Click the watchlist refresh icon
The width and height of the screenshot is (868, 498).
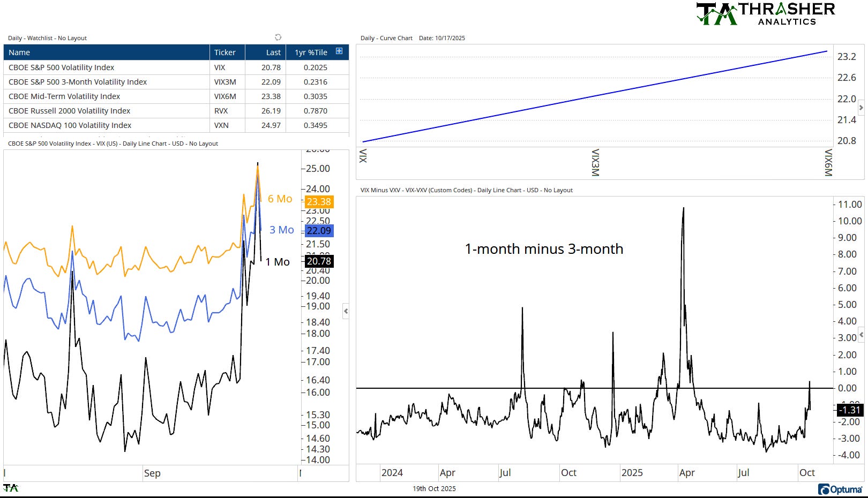pyautogui.click(x=278, y=37)
